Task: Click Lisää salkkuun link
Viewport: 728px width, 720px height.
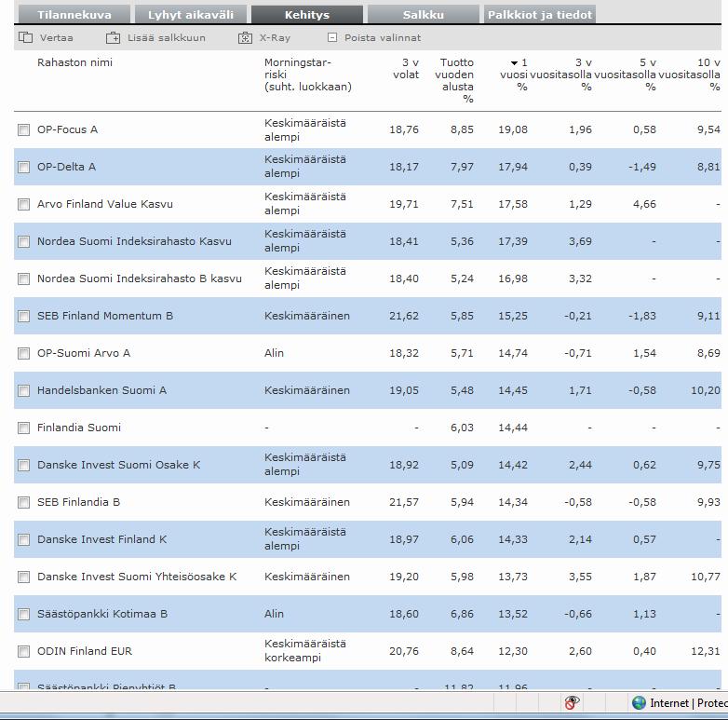Action: (x=167, y=37)
